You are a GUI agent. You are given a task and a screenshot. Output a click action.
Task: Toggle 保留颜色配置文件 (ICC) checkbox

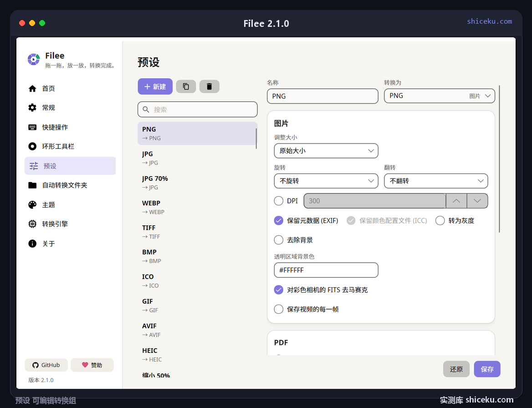tap(351, 220)
